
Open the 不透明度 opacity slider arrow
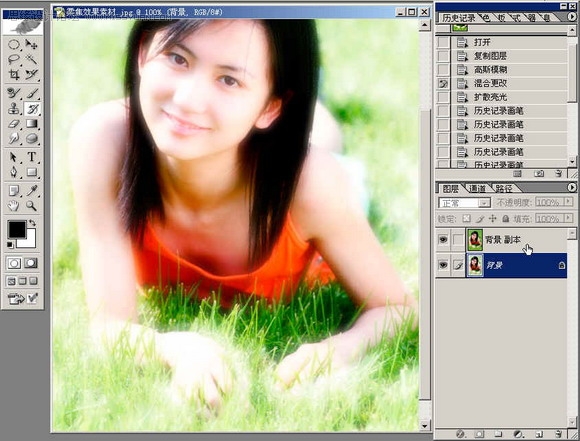[569, 202]
